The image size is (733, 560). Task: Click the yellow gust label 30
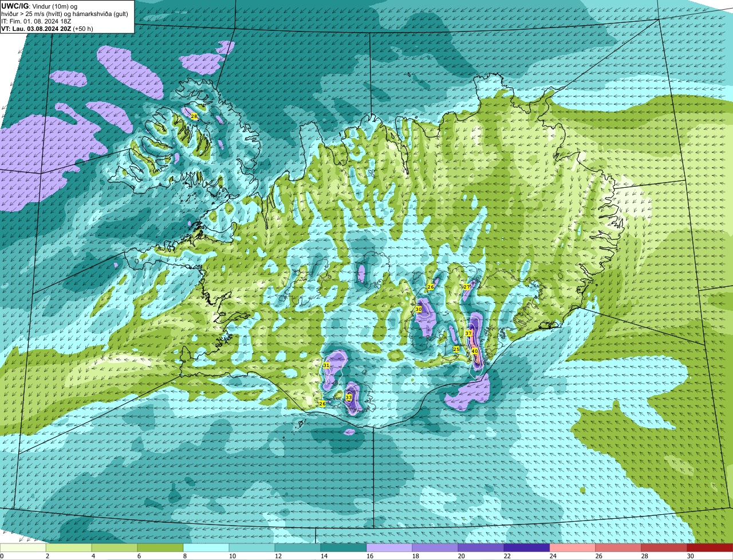(419, 309)
